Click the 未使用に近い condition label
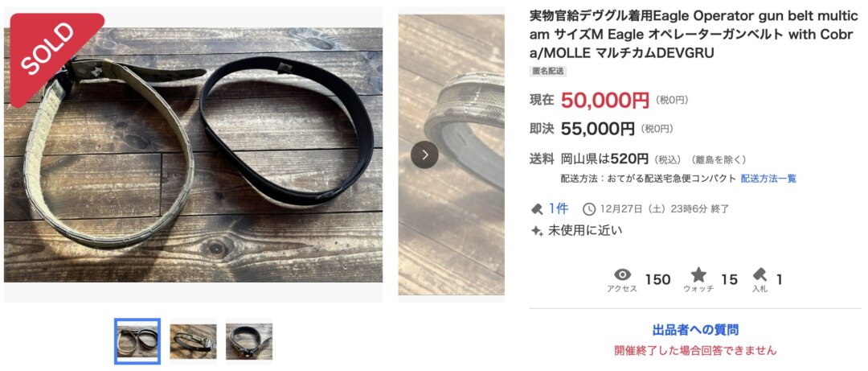Image resolution: width=868 pixels, height=371 pixels. [585, 231]
